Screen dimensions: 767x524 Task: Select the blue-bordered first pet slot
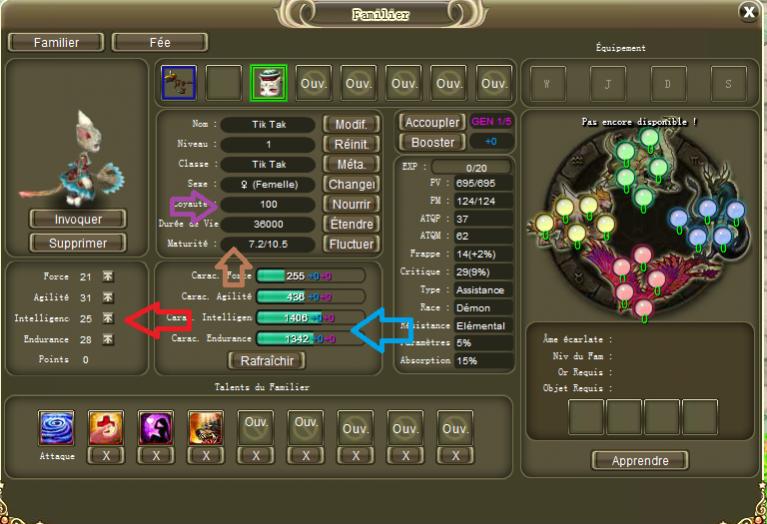pos(179,83)
